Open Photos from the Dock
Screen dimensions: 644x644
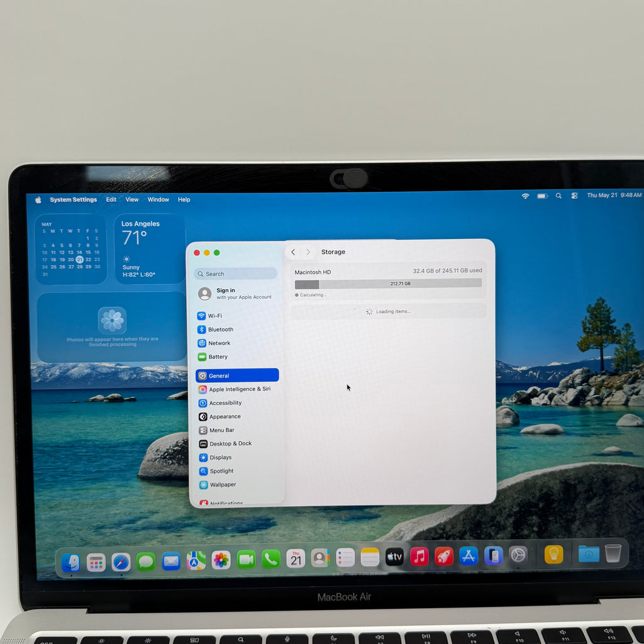221,560
